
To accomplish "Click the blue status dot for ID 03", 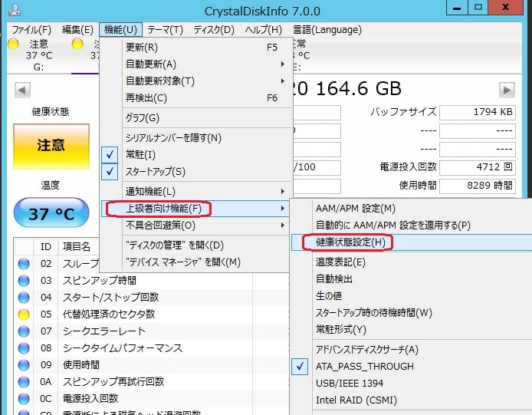I will tap(24, 281).
